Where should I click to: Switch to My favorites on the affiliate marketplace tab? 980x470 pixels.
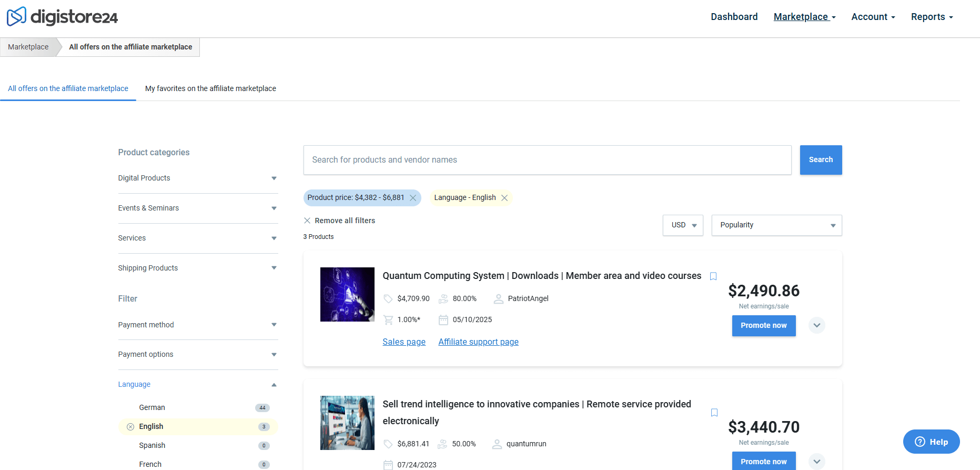point(210,88)
